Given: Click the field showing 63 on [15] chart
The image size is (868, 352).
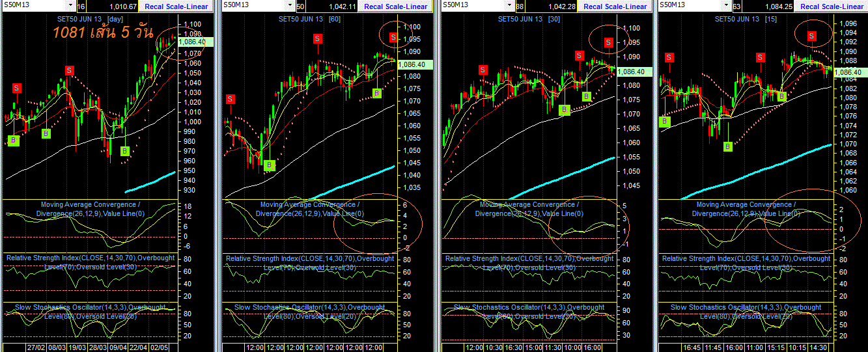Looking at the screenshot, I should (736, 7).
